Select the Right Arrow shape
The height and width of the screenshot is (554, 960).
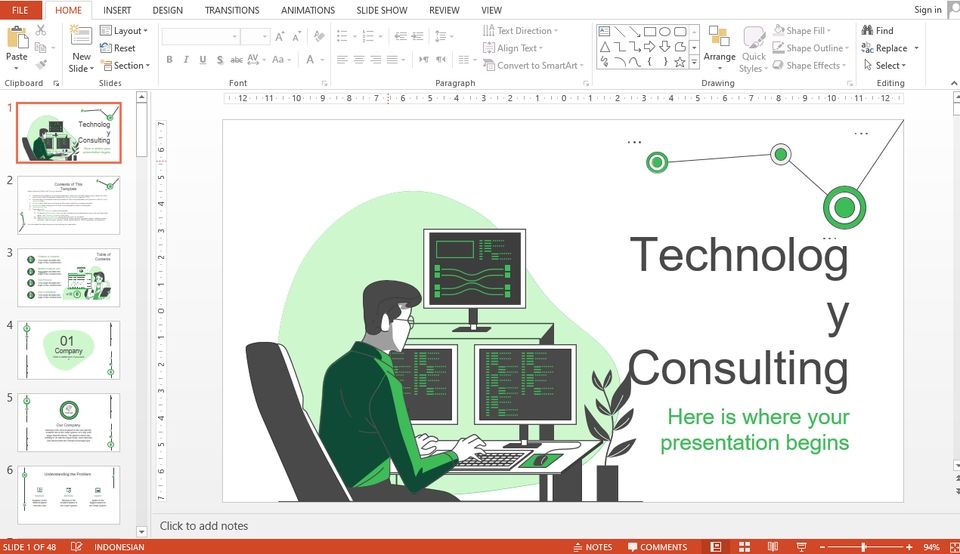pyautogui.click(x=650, y=47)
